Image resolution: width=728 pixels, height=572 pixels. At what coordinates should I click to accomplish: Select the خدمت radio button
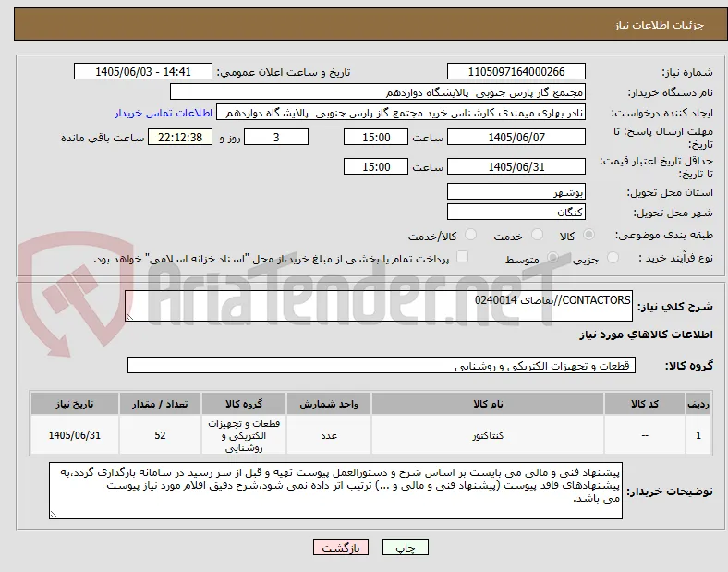click(537, 235)
